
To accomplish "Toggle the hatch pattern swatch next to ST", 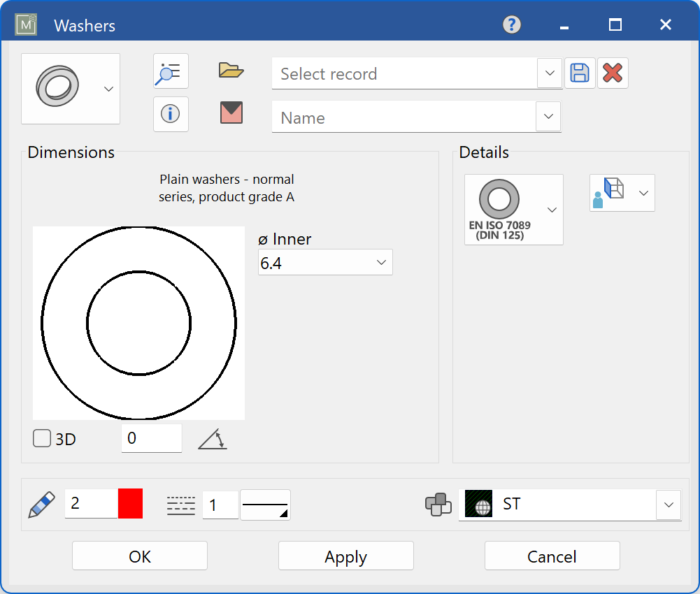I will (x=479, y=504).
